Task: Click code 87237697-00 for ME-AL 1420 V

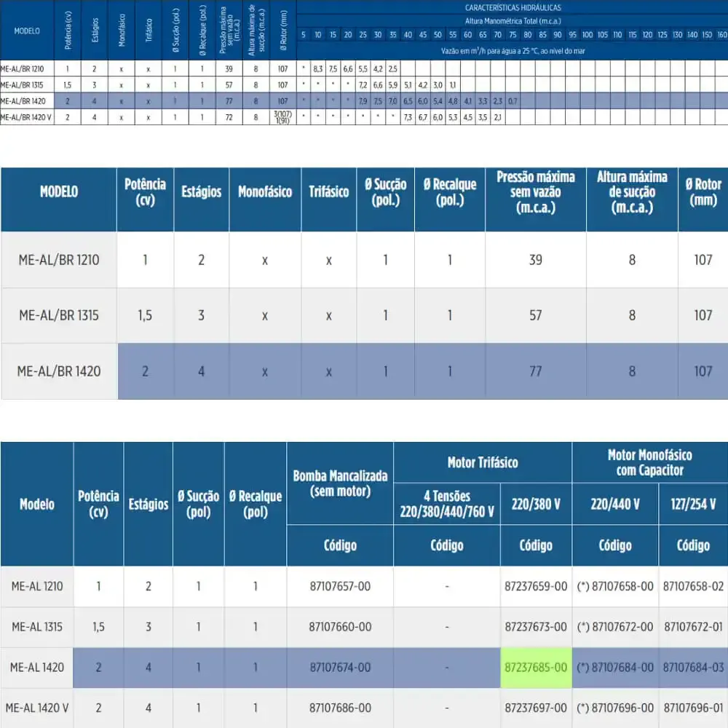Action: click(x=536, y=708)
